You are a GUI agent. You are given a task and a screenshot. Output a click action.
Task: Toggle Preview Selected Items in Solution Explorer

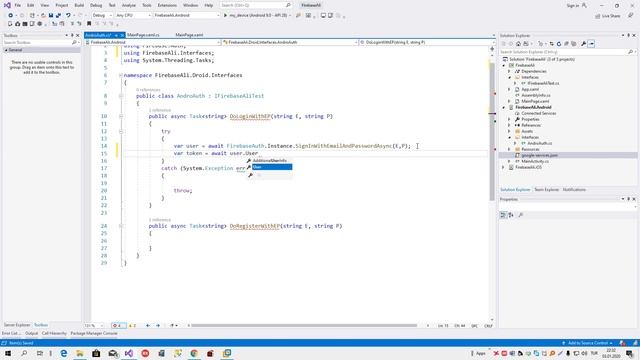[591, 44]
